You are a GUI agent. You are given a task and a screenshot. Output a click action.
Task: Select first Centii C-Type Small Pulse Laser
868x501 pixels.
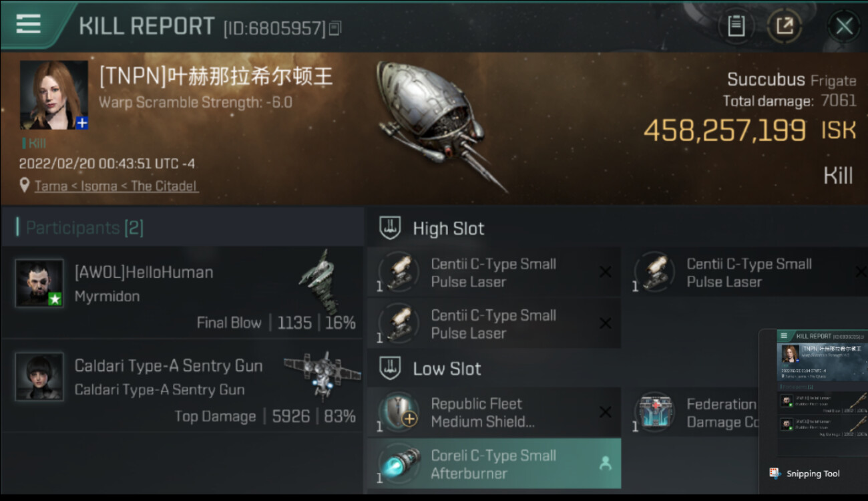point(494,272)
